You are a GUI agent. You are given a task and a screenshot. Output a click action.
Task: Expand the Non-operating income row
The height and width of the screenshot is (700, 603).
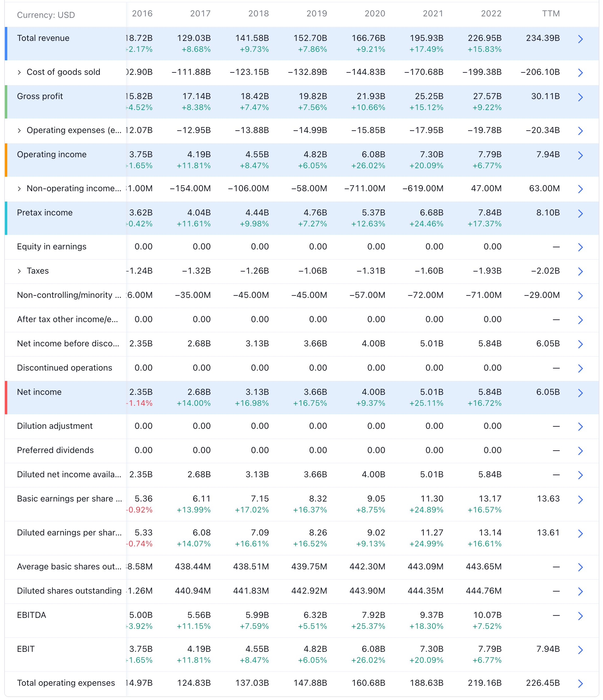(19, 188)
